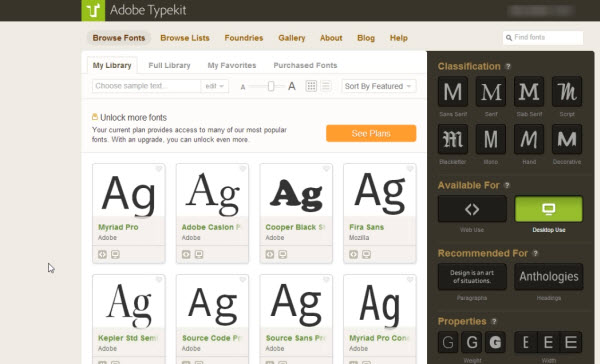Toggle Headings Anthologies filter
This screenshot has width=600, height=364.
549,276
